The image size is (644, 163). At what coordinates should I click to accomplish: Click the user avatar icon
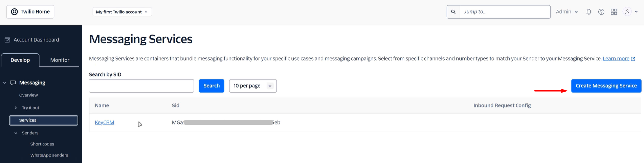click(627, 12)
